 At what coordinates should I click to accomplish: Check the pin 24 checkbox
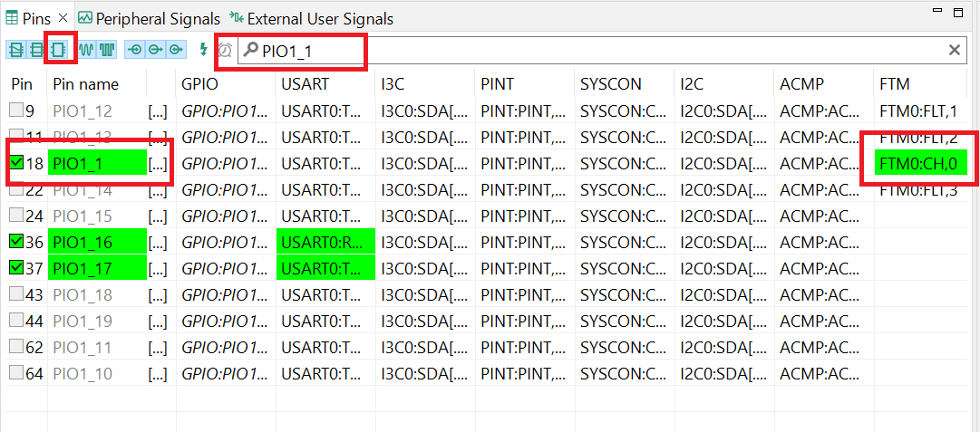[x=17, y=216]
